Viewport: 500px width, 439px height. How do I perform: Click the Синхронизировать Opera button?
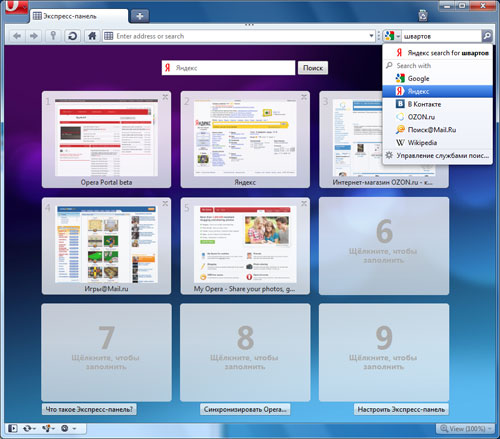[x=245, y=409]
